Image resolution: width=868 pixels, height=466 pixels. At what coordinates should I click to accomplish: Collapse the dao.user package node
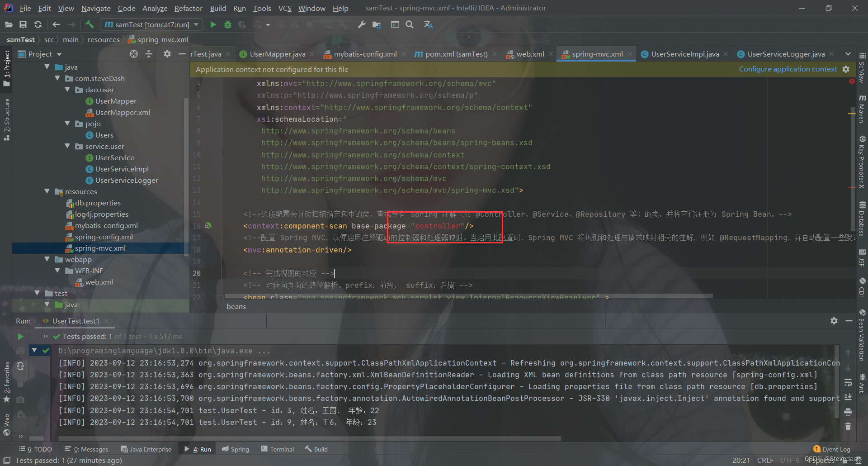(x=67, y=90)
